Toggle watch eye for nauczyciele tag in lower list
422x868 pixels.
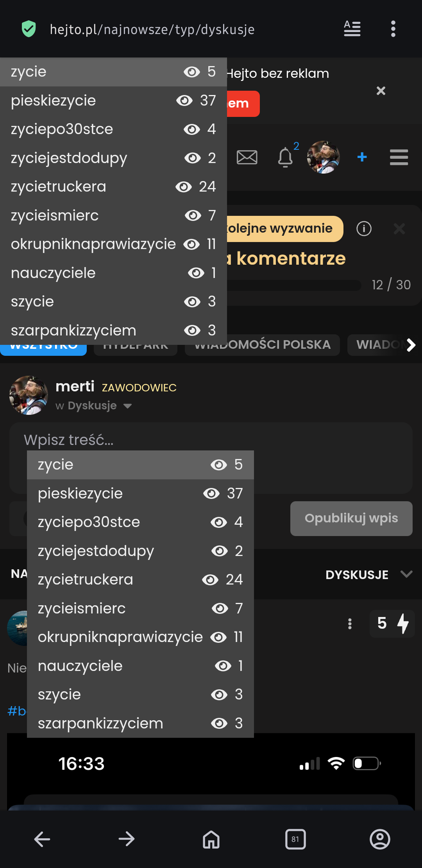[x=223, y=666]
